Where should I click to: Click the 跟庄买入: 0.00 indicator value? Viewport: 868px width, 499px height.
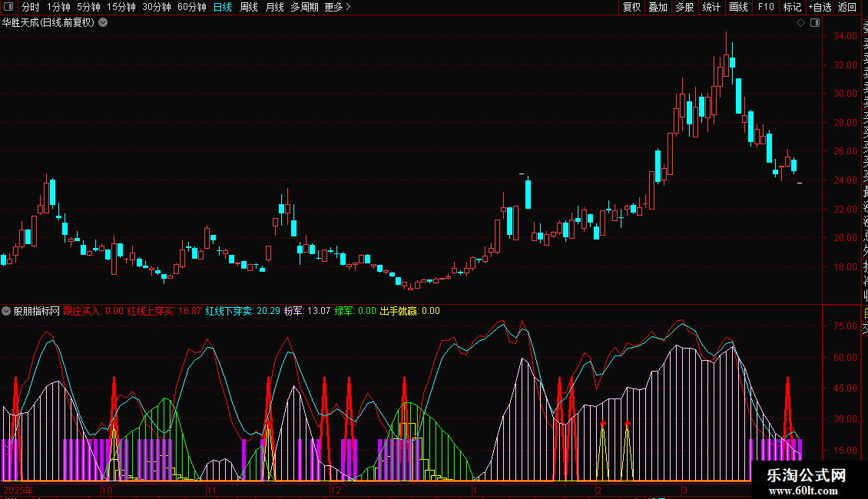point(93,311)
